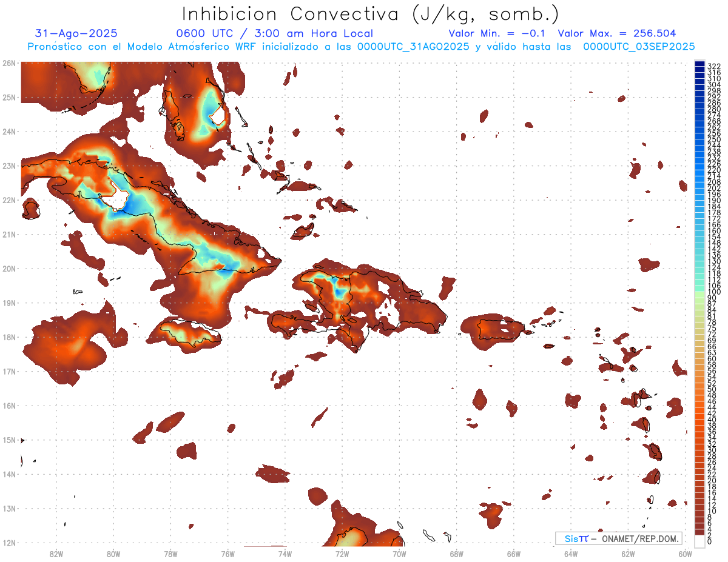Click the title 'Inhibicion Convectiva (J/kg, somb.)'
728x562 pixels.
371,14
